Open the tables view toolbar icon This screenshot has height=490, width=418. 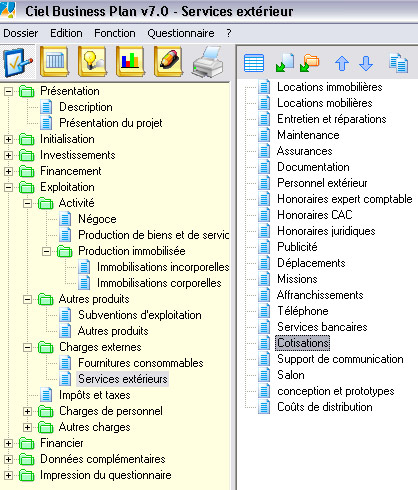point(54,62)
